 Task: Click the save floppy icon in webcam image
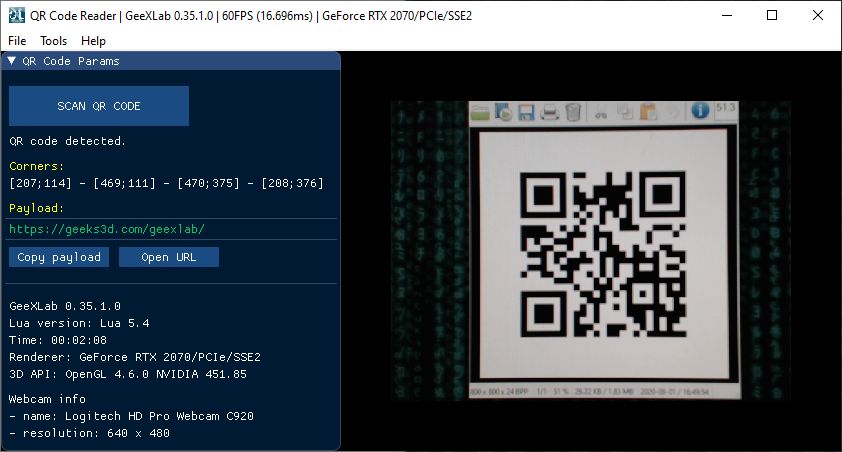pyautogui.click(x=526, y=112)
